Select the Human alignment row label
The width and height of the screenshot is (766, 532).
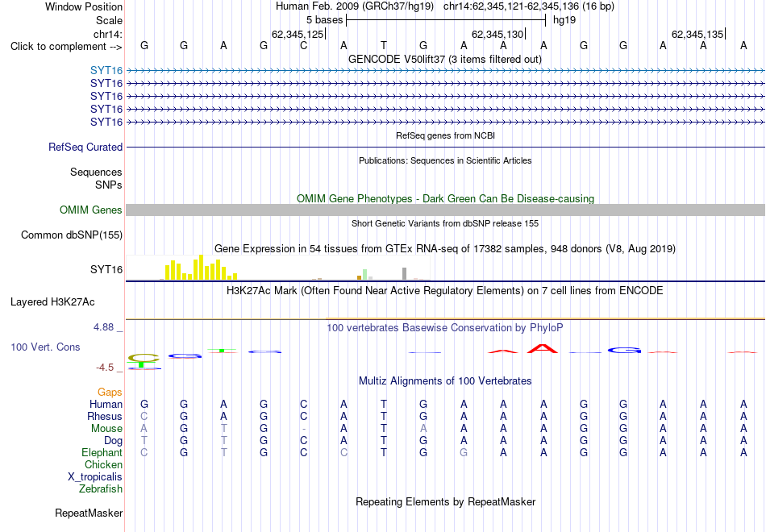[x=106, y=404]
